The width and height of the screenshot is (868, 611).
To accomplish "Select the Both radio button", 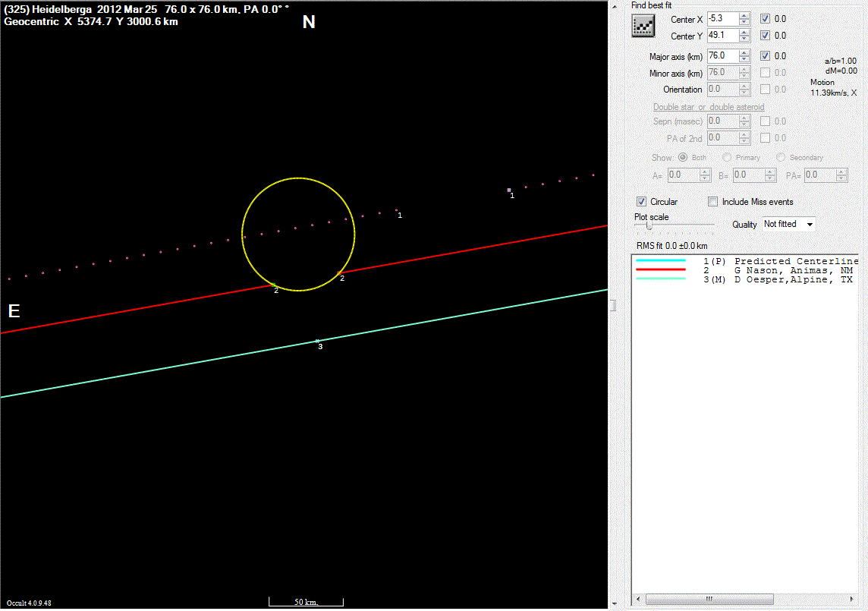I will 683,157.
